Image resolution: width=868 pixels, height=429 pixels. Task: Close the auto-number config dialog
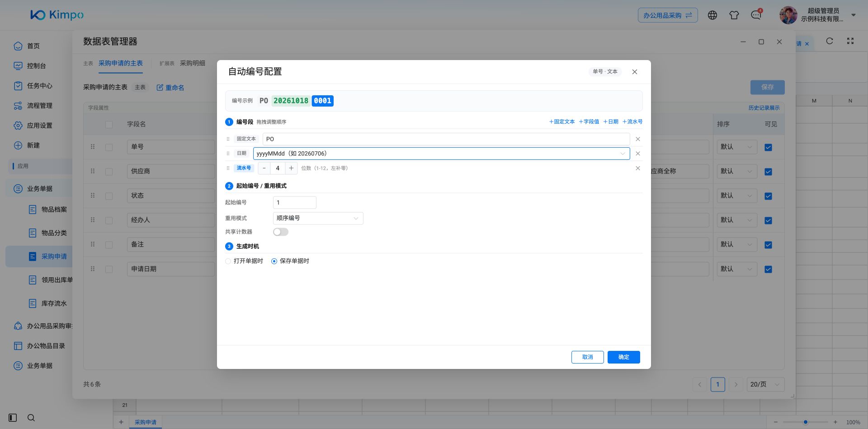tap(635, 72)
